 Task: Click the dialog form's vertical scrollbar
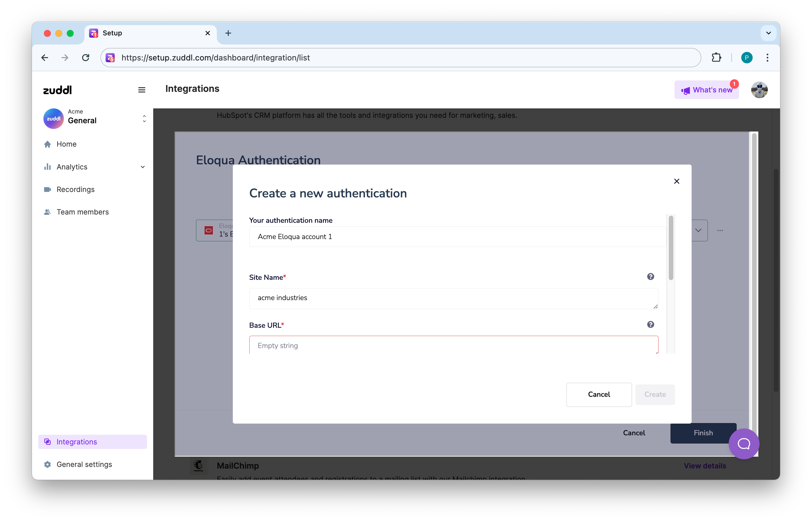click(x=670, y=248)
